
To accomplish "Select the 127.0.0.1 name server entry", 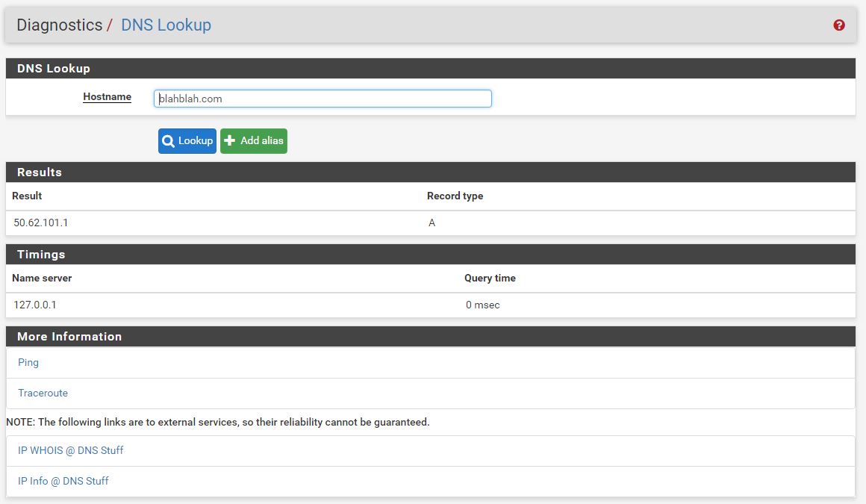I will [x=35, y=305].
